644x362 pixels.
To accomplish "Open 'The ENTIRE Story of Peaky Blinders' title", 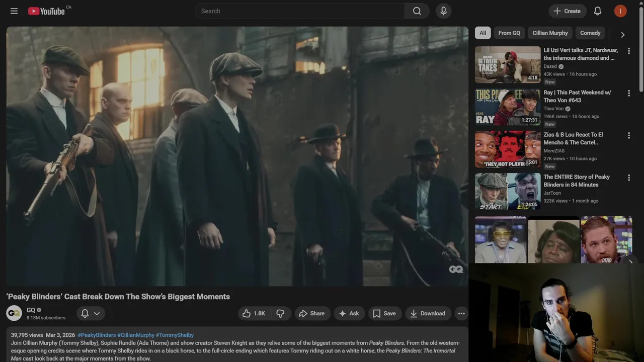I will click(x=577, y=181).
